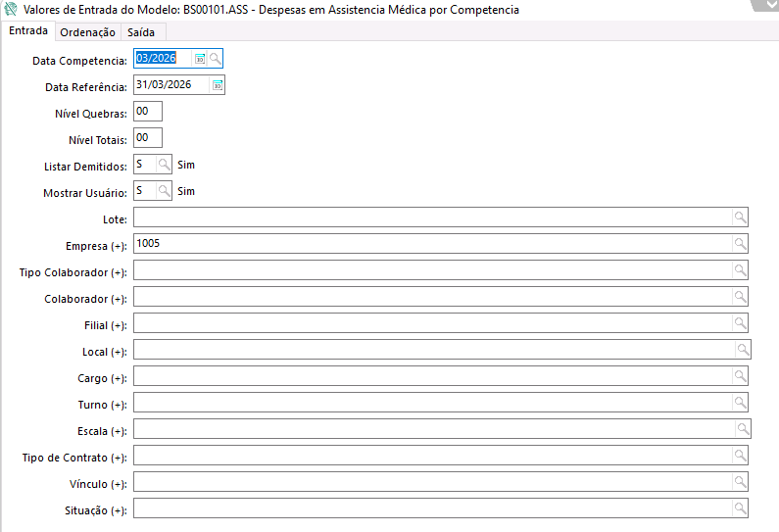Screen dimensions: 779x532
Task: Click the magnifier beside Data Competencia field
Action: click(x=216, y=59)
